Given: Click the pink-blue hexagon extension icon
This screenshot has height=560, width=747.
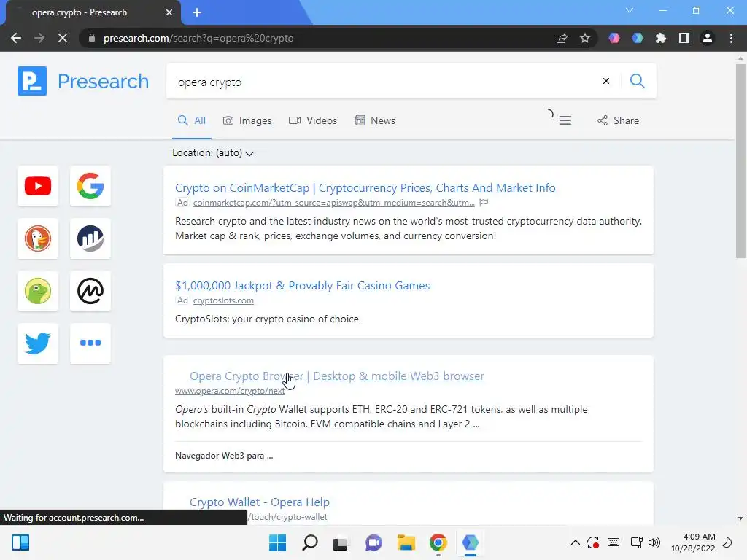Looking at the screenshot, I should pos(614,38).
